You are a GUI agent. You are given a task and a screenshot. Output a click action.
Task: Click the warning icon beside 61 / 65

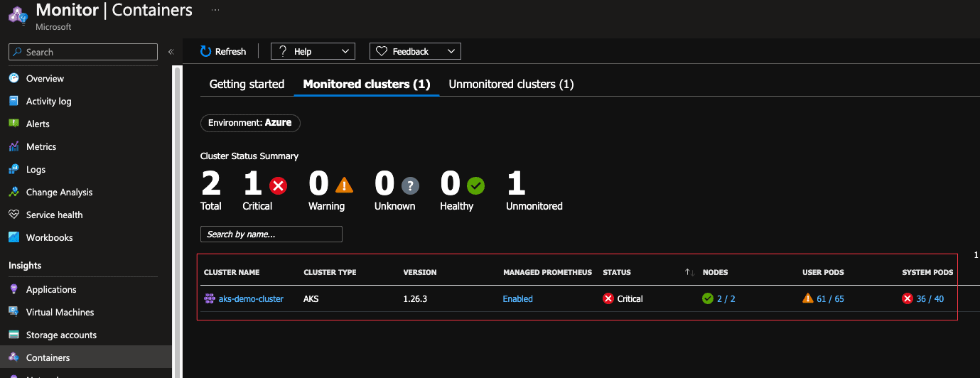click(x=807, y=298)
